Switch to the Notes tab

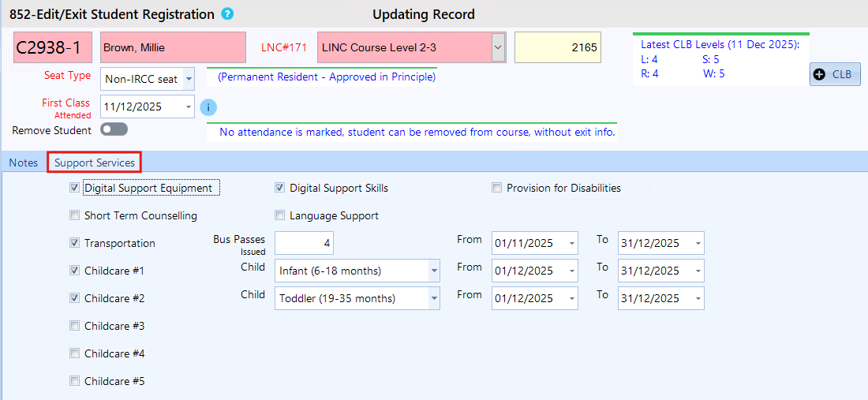(23, 163)
